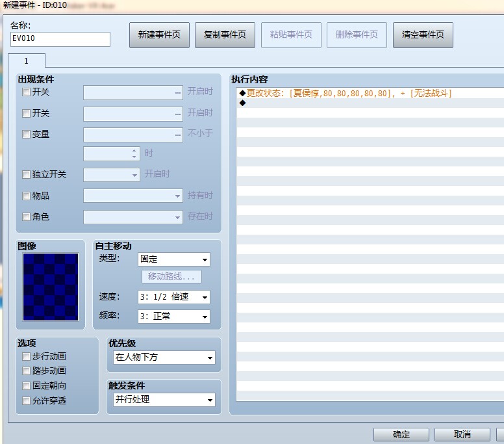Tick the 角色 condition checkbox
This screenshot has width=504, height=444.
click(26, 216)
